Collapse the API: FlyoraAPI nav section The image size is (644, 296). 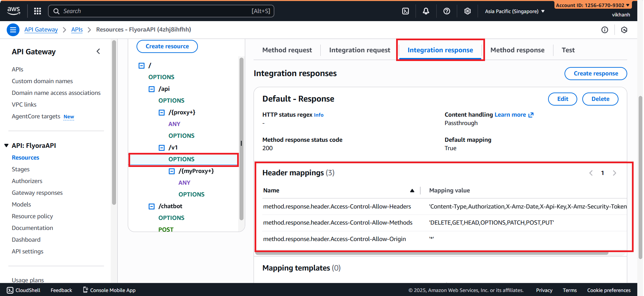pos(6,145)
